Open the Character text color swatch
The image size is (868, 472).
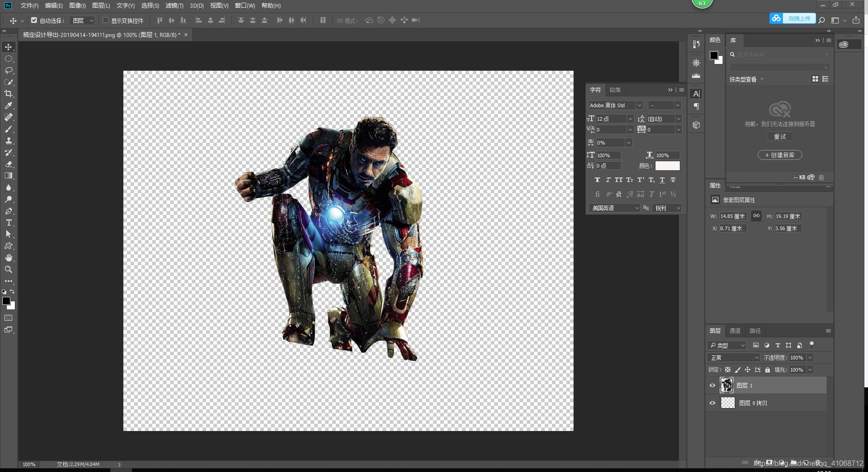tap(667, 166)
